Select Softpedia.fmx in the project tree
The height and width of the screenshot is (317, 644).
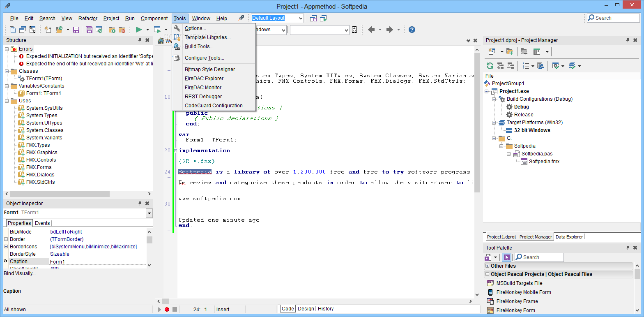[544, 162]
